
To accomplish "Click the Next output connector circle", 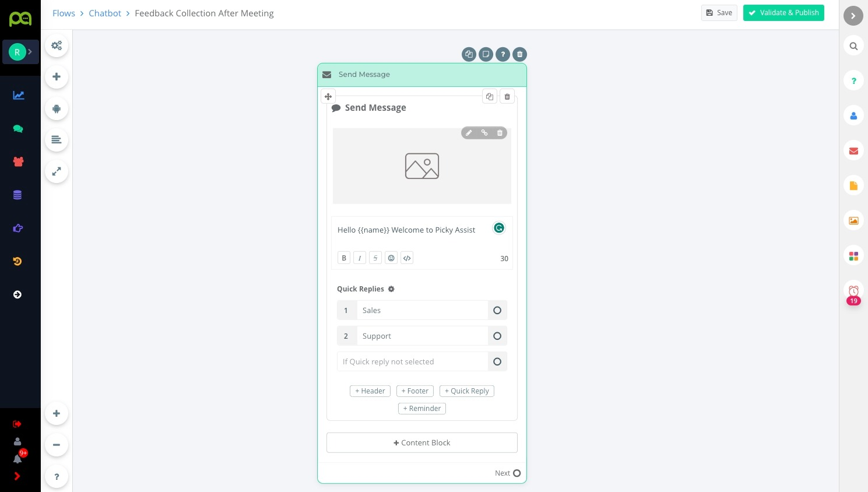I will pyautogui.click(x=516, y=473).
